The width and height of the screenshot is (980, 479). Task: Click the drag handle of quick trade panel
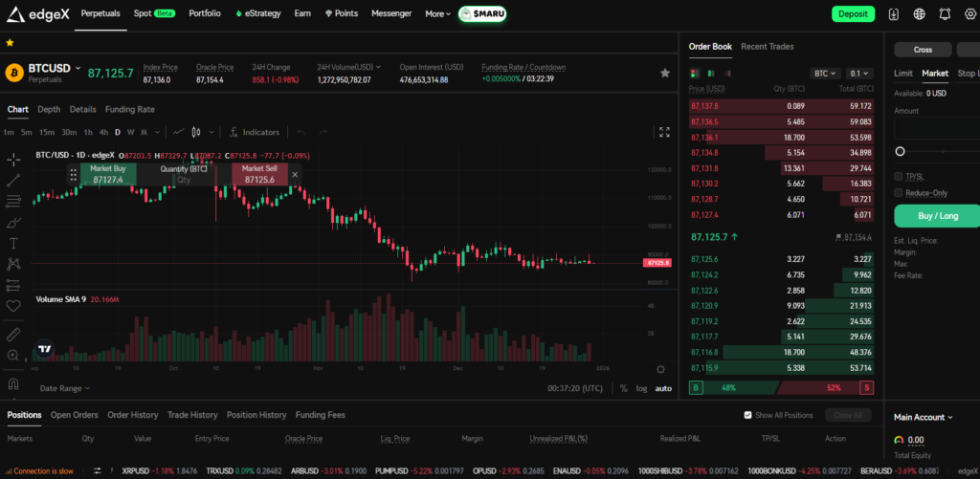tap(73, 174)
